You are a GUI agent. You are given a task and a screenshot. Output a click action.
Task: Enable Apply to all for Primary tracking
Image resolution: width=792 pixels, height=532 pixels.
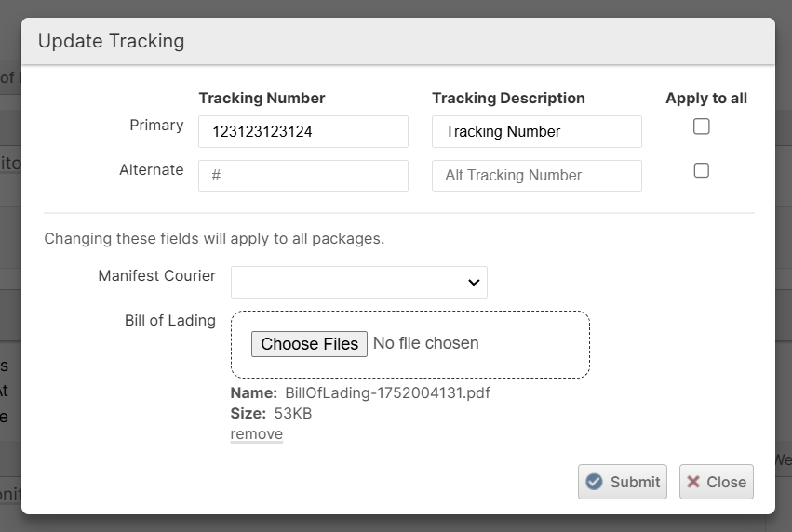pos(702,126)
